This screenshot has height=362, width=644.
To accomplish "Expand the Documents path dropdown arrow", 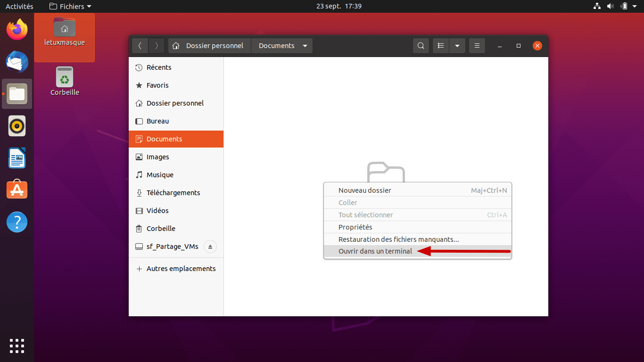I will coord(305,46).
